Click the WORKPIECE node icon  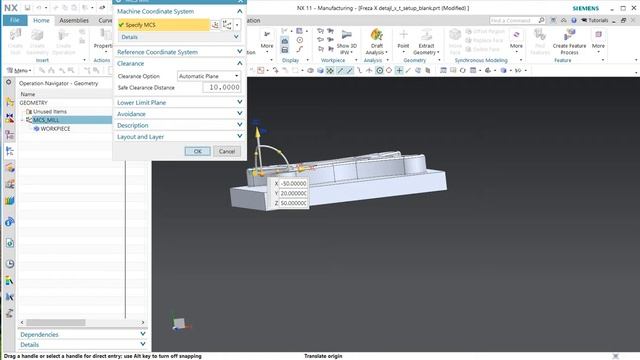click(36, 129)
